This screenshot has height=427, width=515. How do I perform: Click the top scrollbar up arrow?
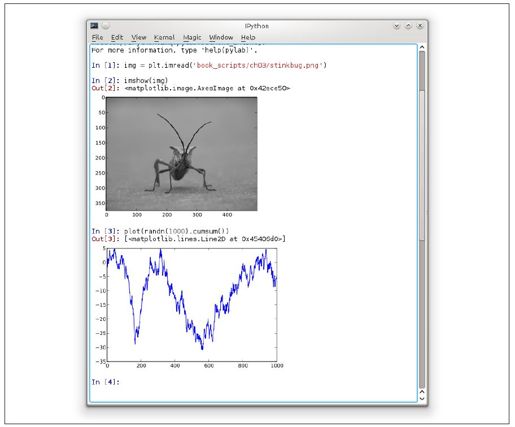point(422,47)
